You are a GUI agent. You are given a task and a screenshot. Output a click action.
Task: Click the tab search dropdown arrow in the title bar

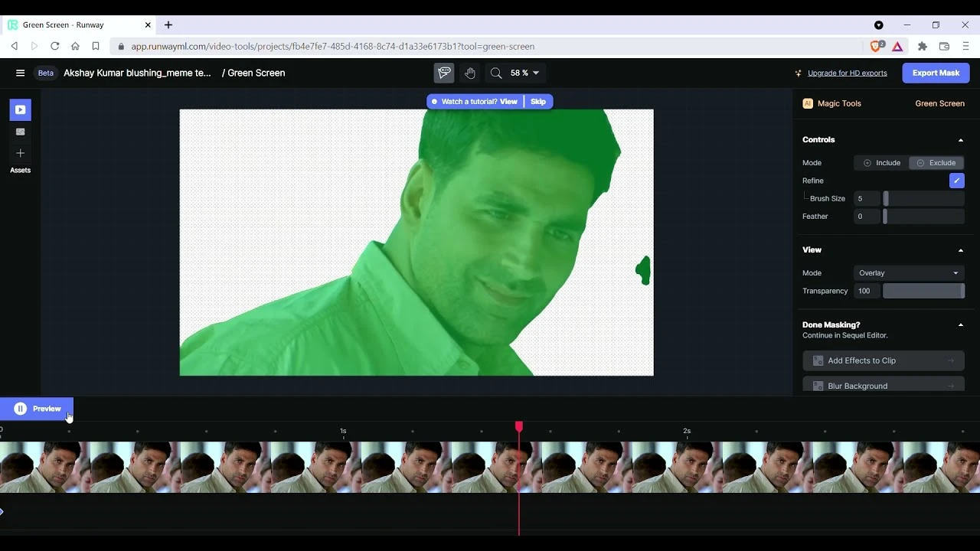pos(879,25)
